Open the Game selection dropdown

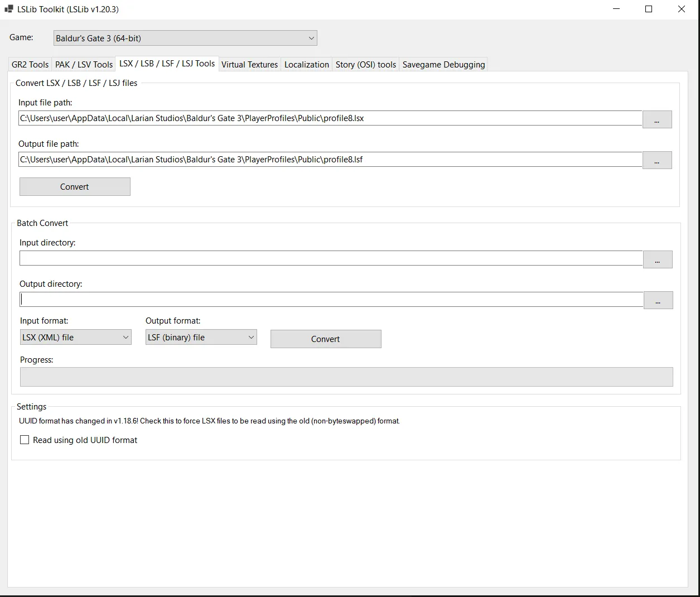pyautogui.click(x=185, y=38)
